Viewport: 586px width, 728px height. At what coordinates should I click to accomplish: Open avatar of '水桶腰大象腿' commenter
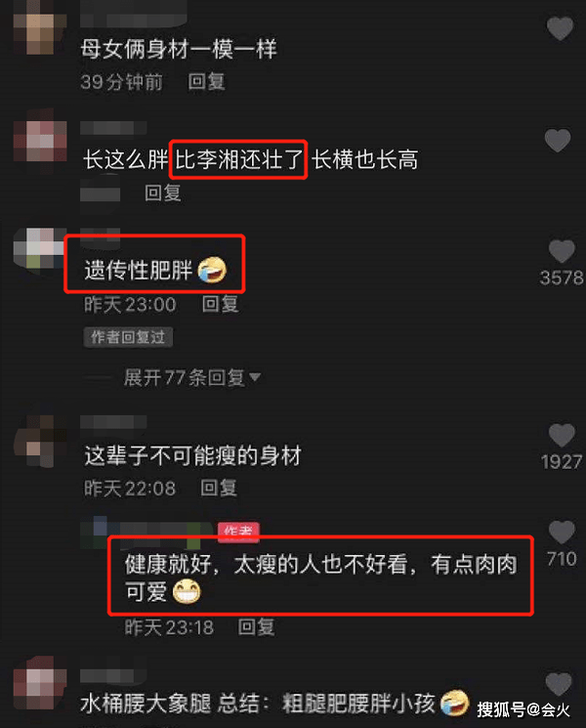40,682
